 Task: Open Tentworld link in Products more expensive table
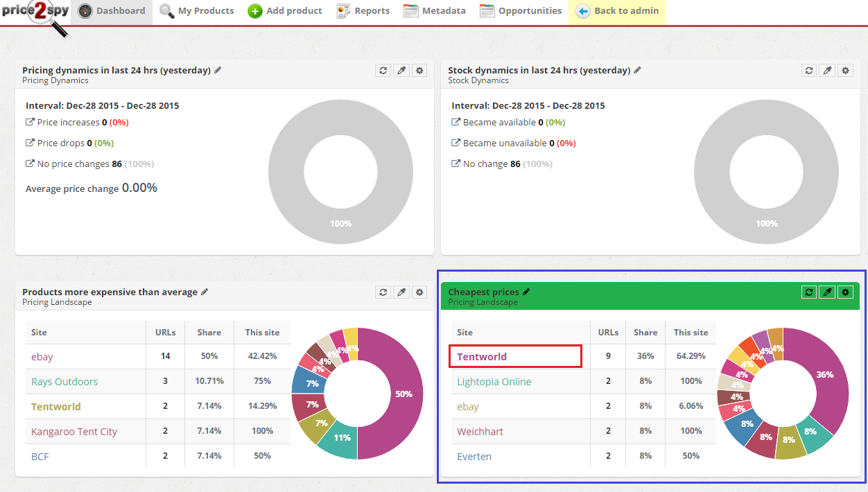coord(56,407)
